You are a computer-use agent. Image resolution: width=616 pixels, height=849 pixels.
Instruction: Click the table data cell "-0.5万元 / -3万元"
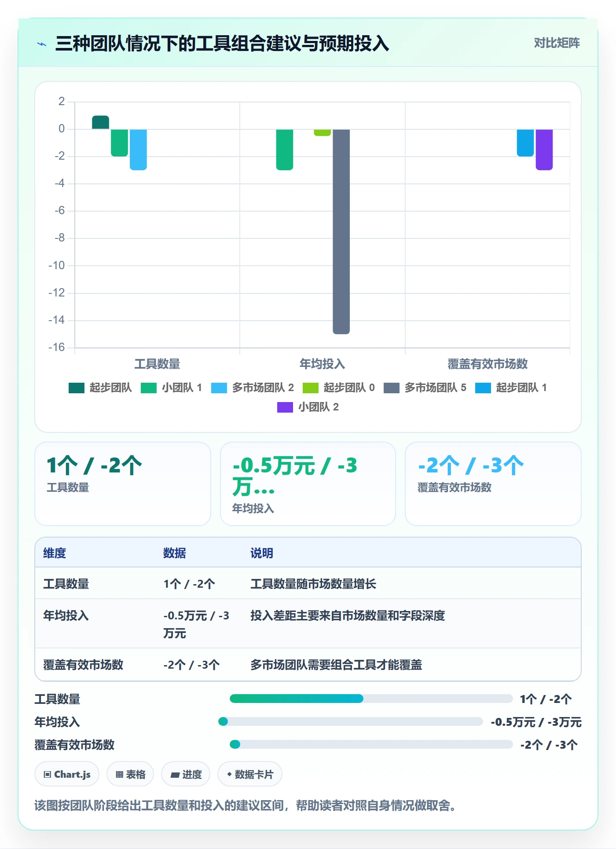[x=196, y=624]
